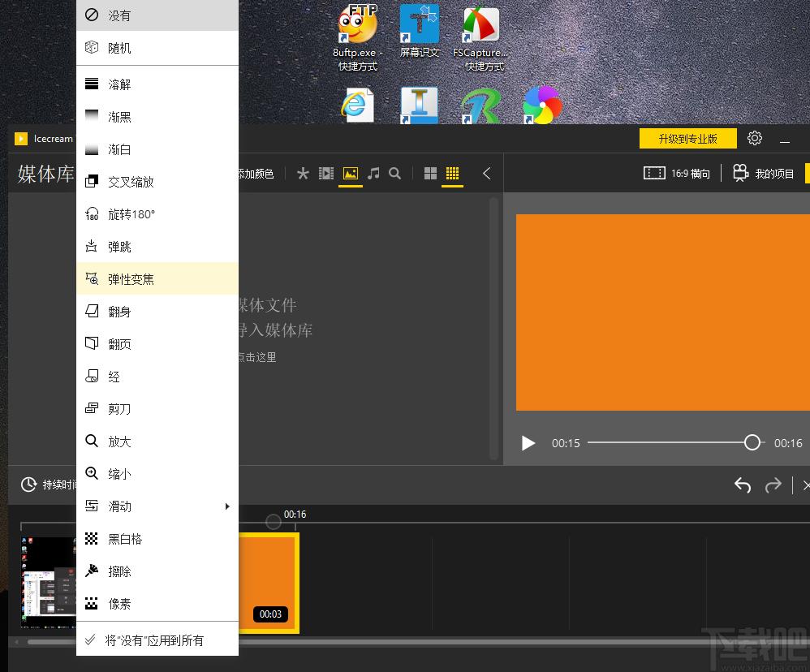
Task: Click the search magnifier in media library
Action: pos(395,174)
